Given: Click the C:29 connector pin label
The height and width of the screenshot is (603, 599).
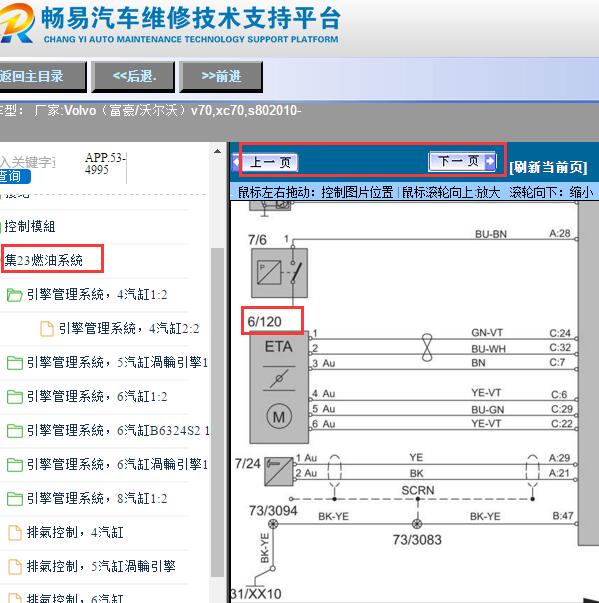Looking at the screenshot, I should pyautogui.click(x=562, y=409).
